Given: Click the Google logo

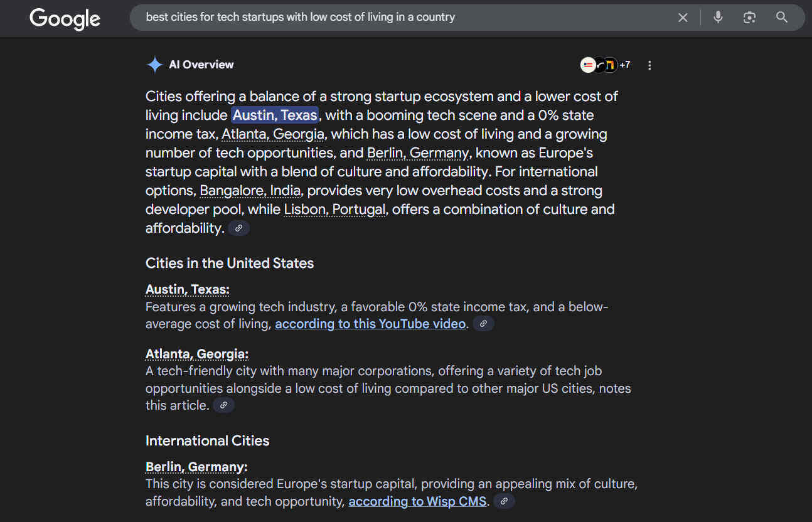Looking at the screenshot, I should 65,18.
